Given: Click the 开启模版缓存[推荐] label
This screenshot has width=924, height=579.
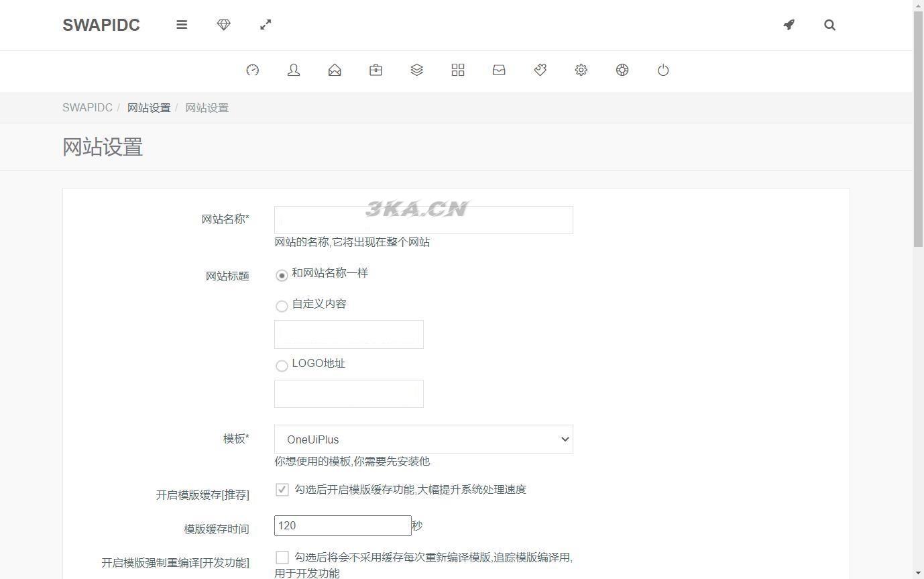Looking at the screenshot, I should [203, 495].
